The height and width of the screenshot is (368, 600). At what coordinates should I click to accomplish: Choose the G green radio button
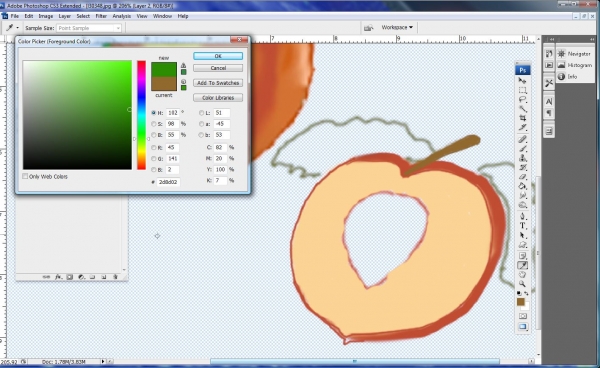[153, 159]
